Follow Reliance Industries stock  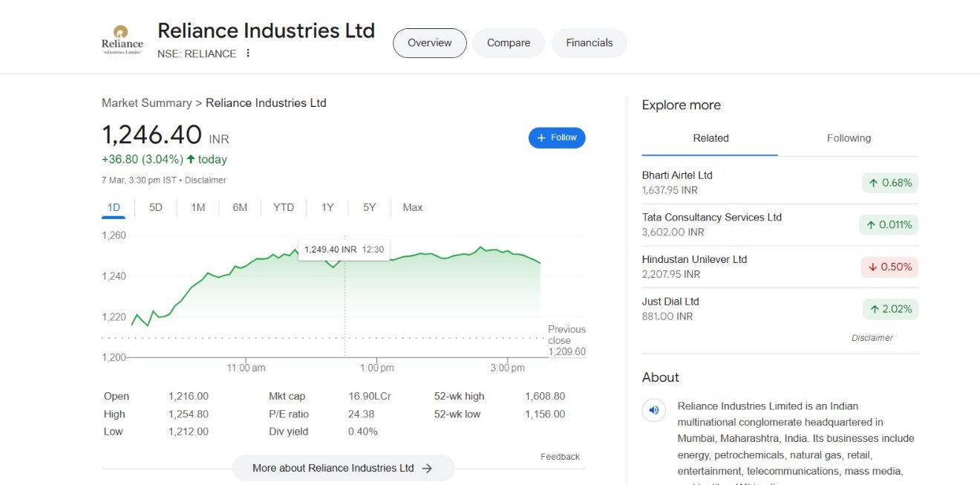click(557, 138)
